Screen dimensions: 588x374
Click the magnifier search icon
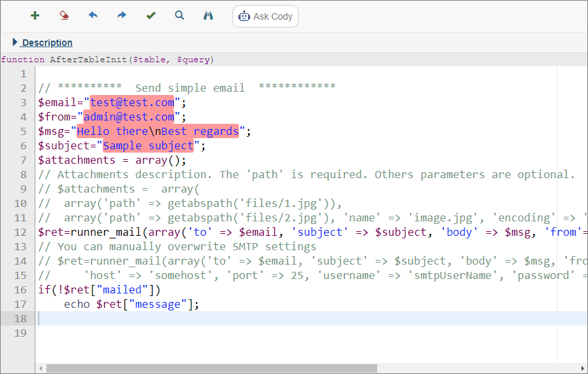click(179, 15)
